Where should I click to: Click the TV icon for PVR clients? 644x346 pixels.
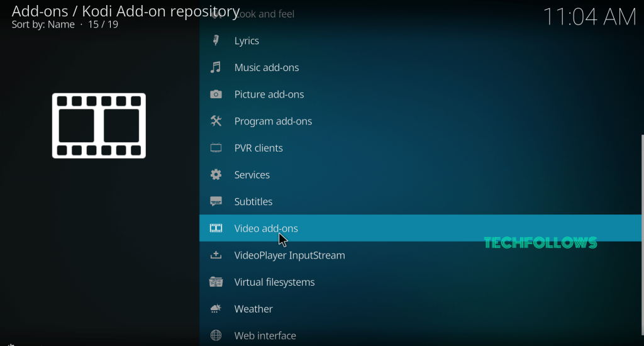click(216, 148)
